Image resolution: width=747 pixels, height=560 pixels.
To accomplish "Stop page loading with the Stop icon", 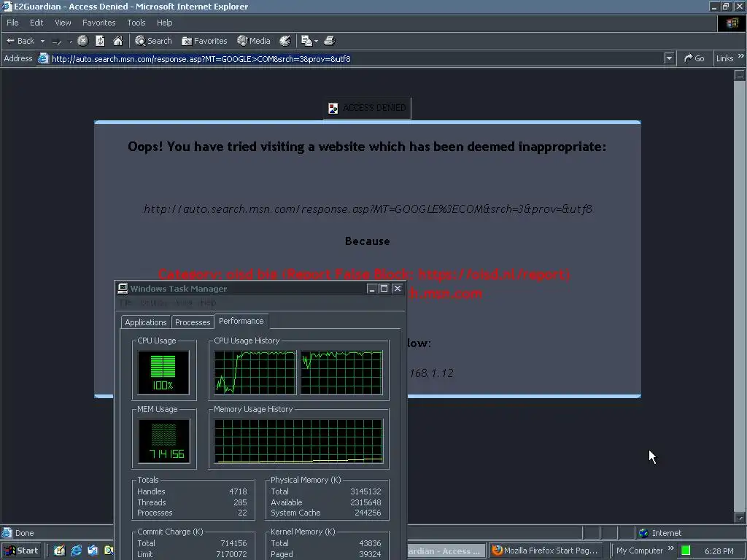I will pos(83,41).
